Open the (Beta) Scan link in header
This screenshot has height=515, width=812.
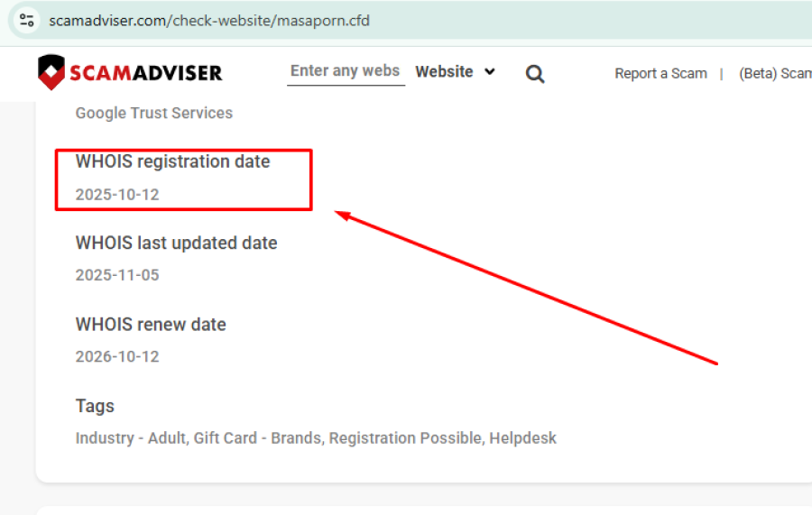coord(775,73)
